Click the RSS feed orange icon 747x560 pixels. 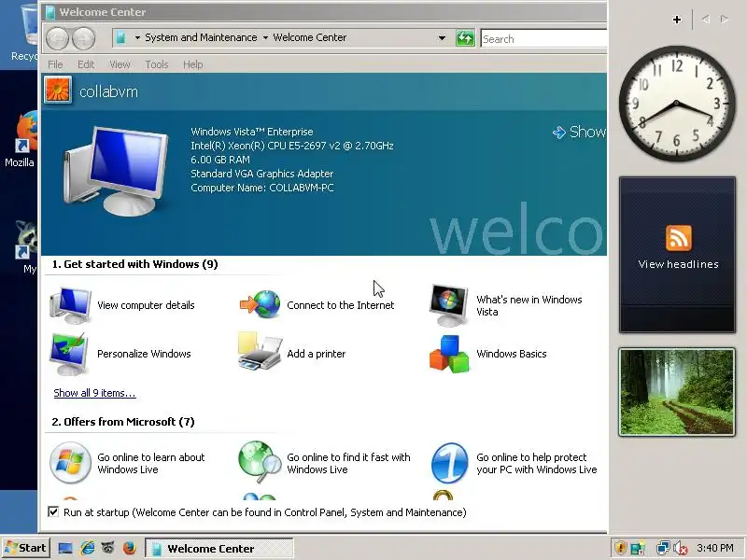click(679, 238)
